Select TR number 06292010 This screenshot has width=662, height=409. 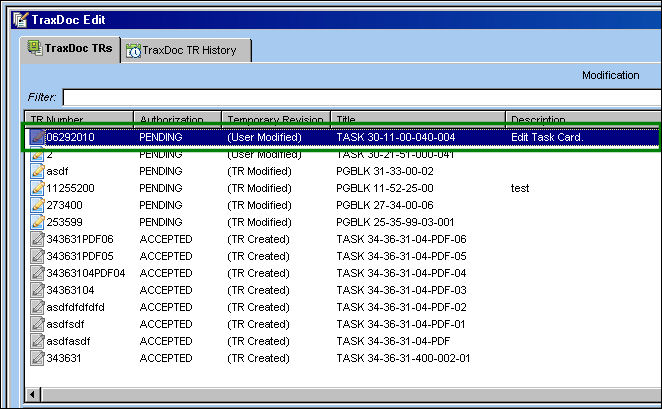click(x=71, y=137)
